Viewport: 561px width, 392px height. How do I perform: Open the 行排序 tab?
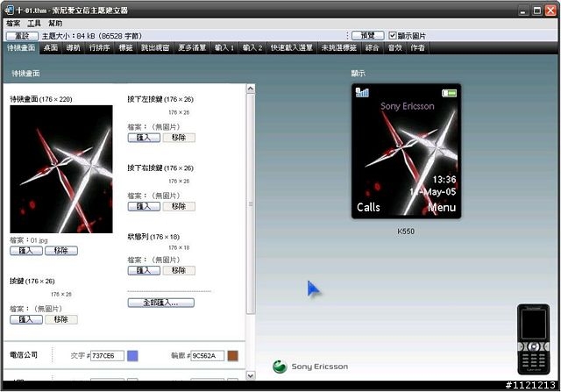click(x=99, y=47)
